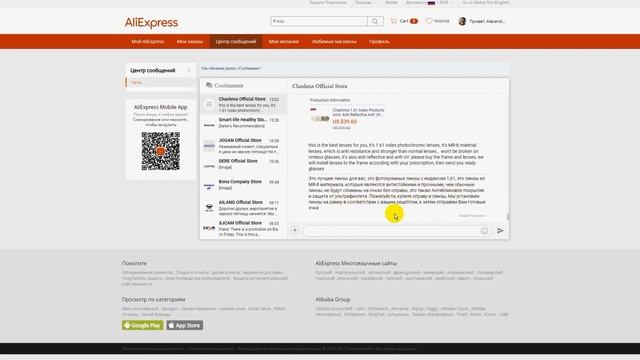Open the Мои желания tab
640x360 pixels.
284,42
